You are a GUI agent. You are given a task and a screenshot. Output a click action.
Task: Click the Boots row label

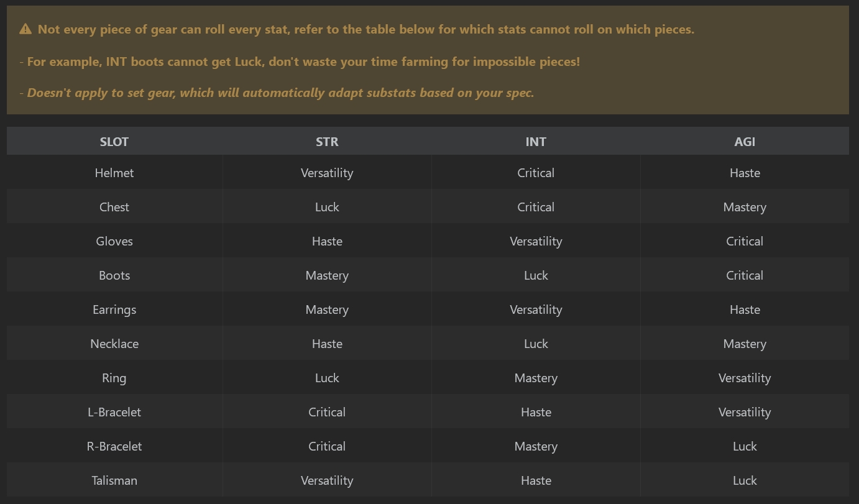coord(114,275)
